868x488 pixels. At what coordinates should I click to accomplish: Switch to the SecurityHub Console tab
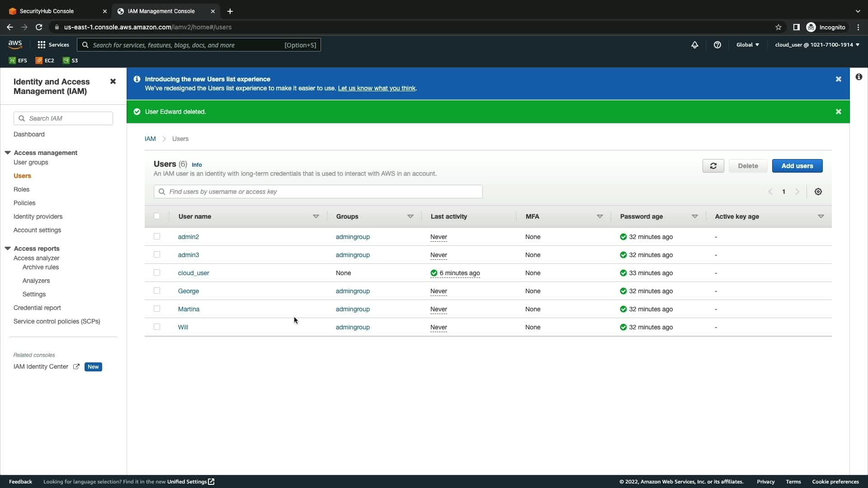(x=47, y=11)
